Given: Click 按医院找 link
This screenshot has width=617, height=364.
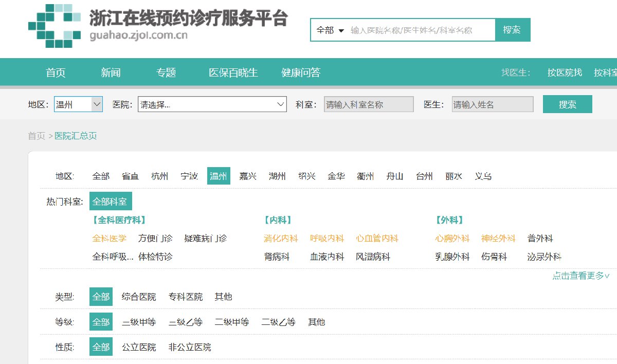Looking at the screenshot, I should coord(565,72).
